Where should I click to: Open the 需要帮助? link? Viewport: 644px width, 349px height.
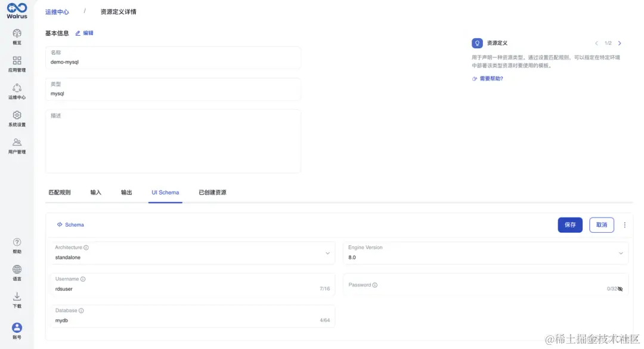491,79
